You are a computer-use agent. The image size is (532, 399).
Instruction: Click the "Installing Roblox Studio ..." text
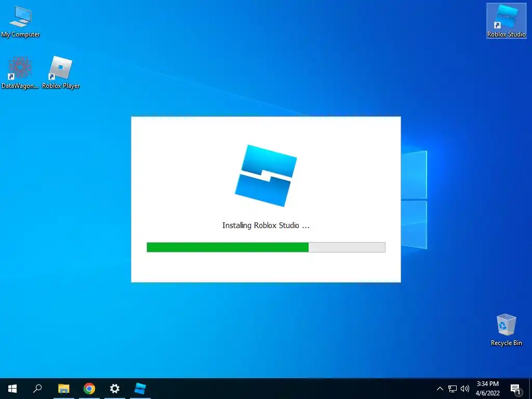pos(265,225)
